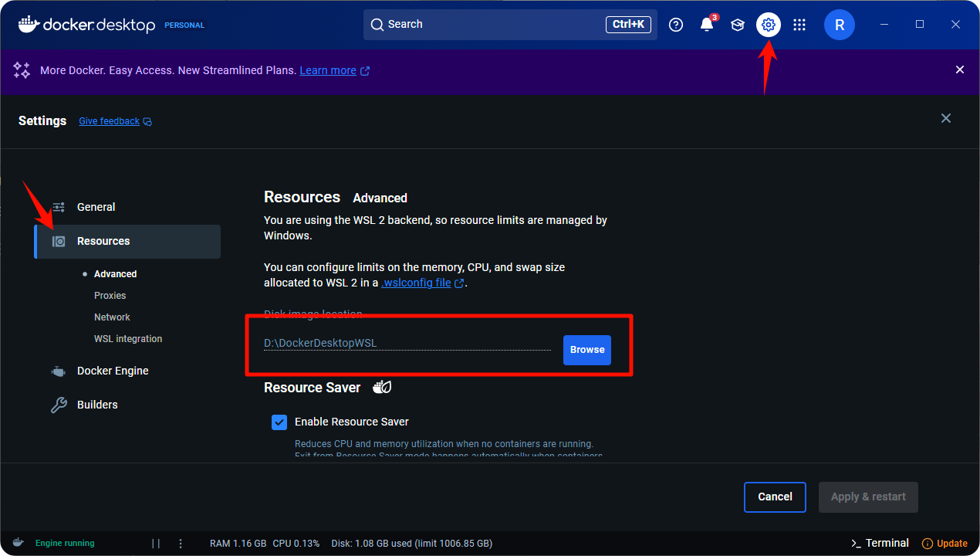The image size is (980, 556).
Task: Click the Settings gear icon in header
Action: (768, 25)
